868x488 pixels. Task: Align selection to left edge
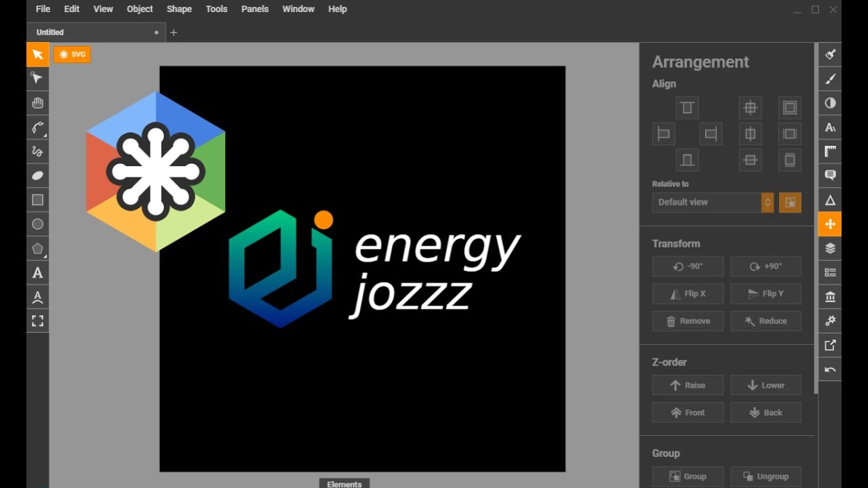pyautogui.click(x=664, y=134)
